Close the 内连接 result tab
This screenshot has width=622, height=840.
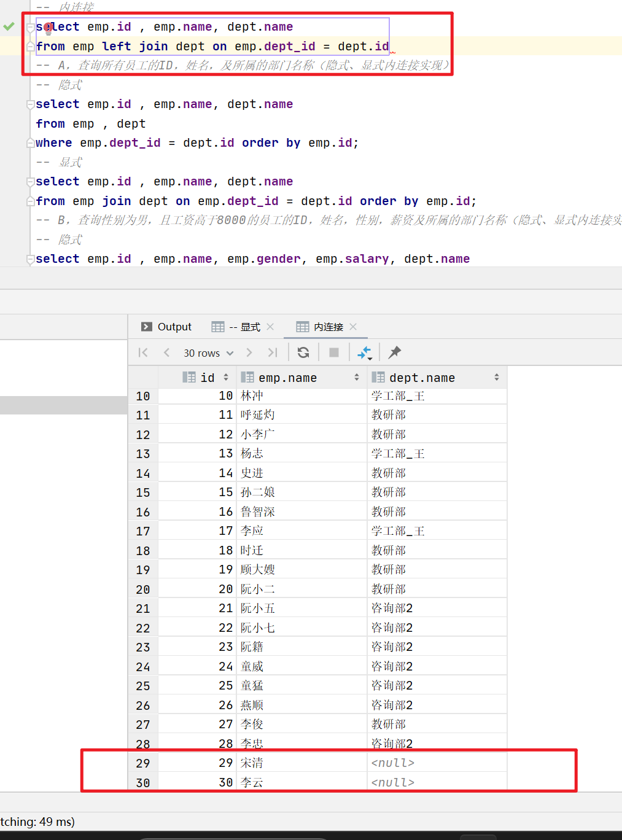click(x=353, y=327)
